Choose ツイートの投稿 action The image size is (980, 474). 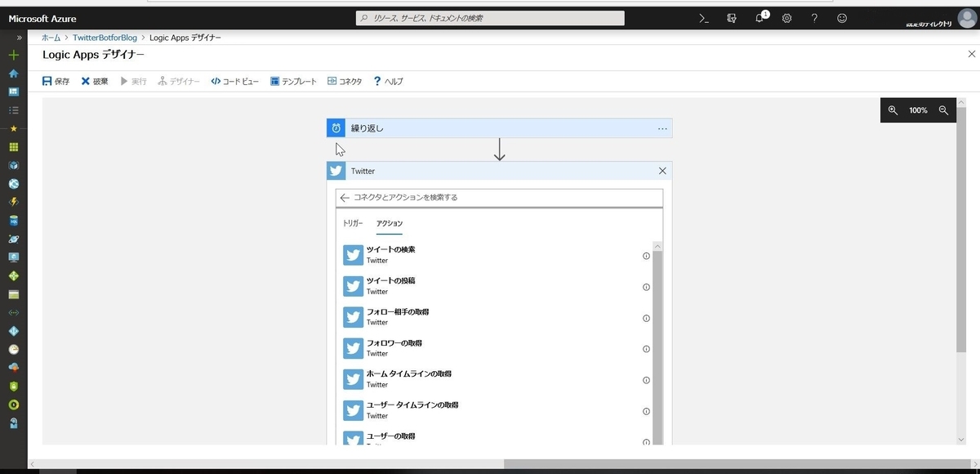(x=494, y=286)
